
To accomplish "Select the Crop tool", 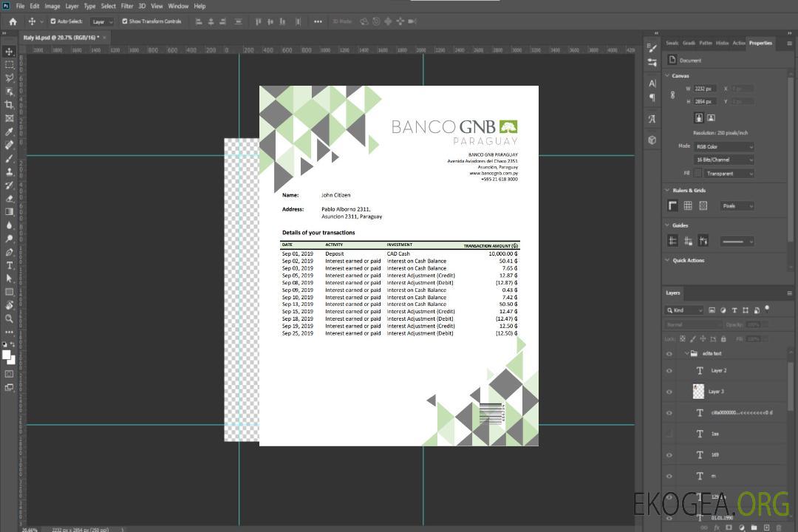I will tap(9, 105).
